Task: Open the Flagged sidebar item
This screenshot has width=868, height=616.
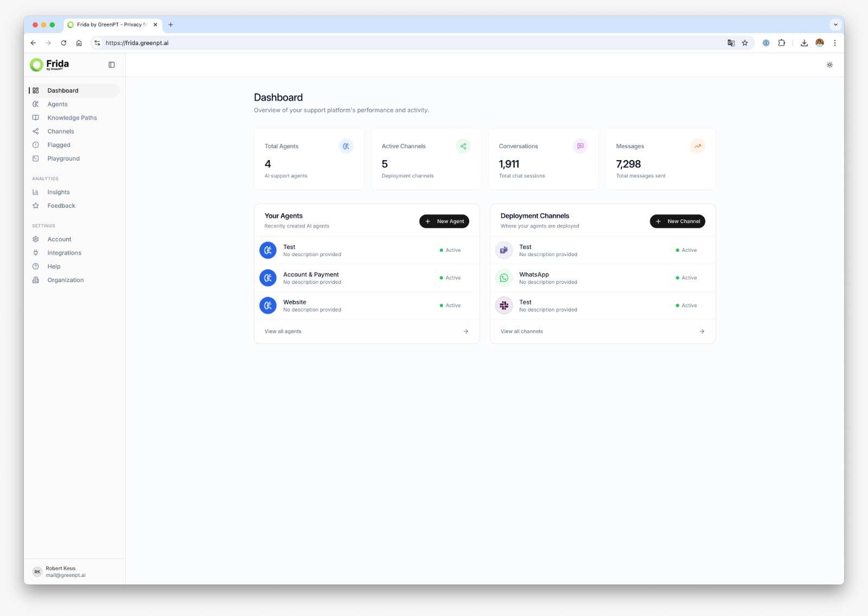Action: pos(59,145)
